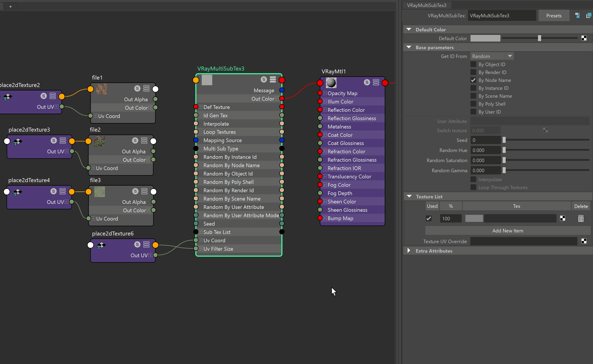This screenshot has height=364, width=593.
Task: Click the texture list gray color swatch
Action: [x=474, y=218]
